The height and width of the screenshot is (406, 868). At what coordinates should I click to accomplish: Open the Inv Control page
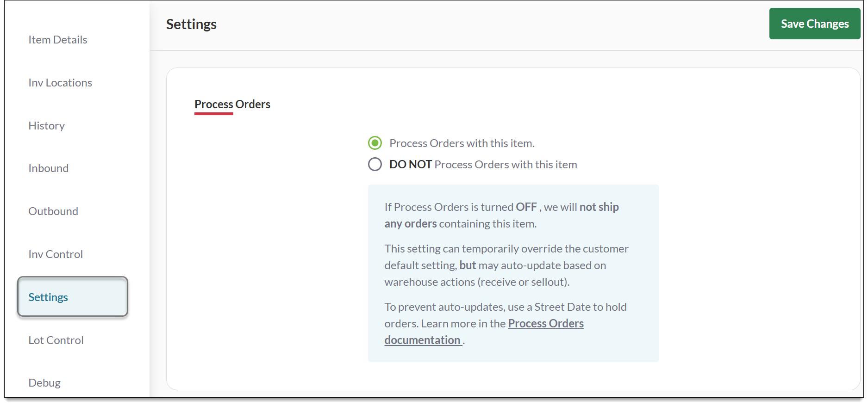point(56,254)
